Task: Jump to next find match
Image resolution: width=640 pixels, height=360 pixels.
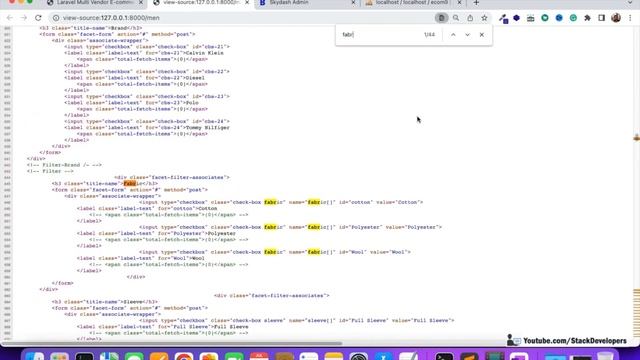Action: coord(467,35)
